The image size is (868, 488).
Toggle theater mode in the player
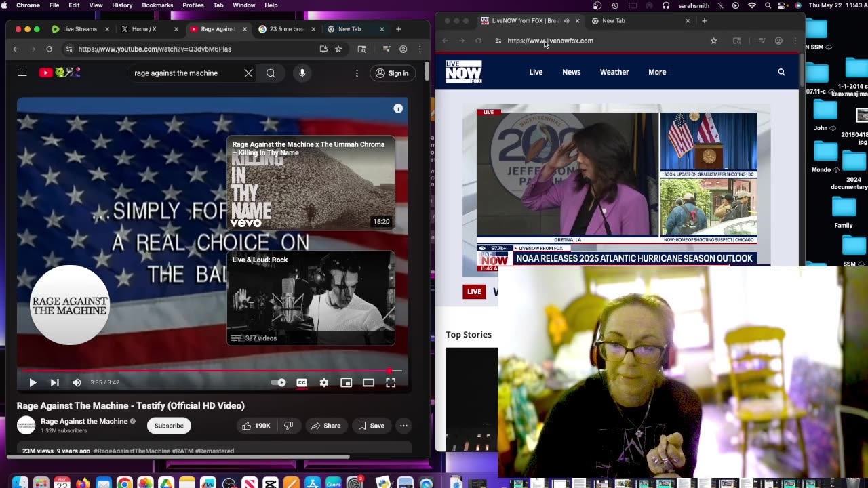click(x=368, y=382)
